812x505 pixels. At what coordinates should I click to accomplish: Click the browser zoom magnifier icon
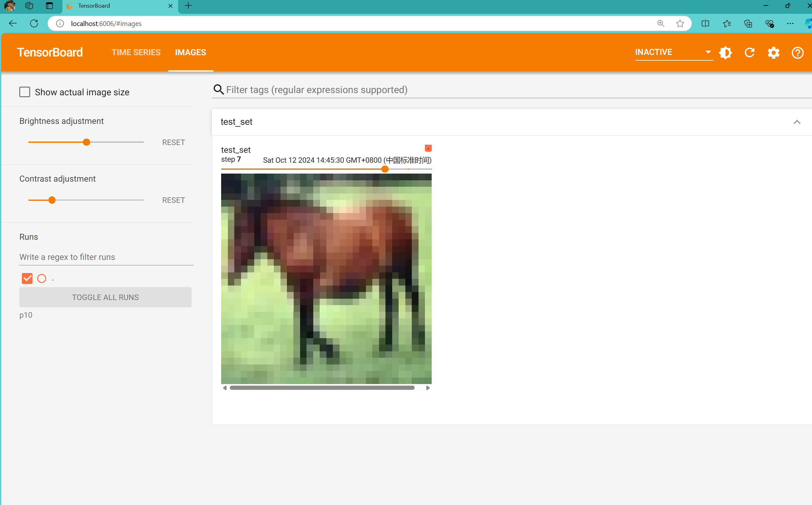click(x=661, y=23)
